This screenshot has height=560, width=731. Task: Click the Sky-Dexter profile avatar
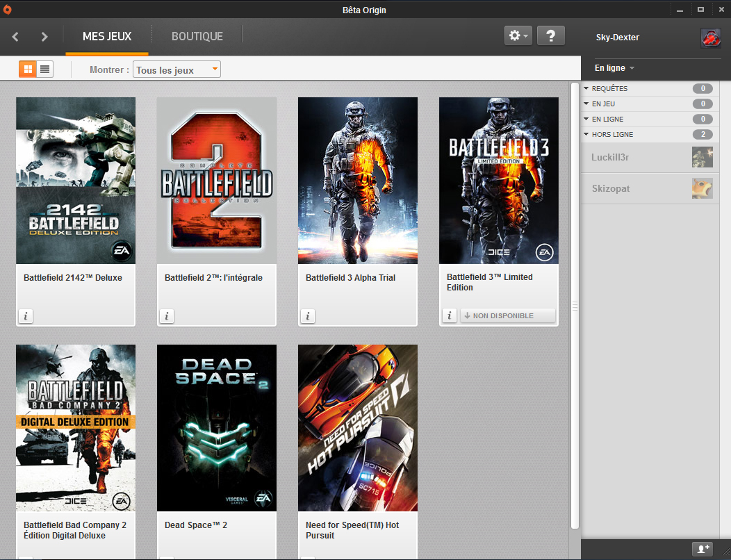tap(710, 38)
